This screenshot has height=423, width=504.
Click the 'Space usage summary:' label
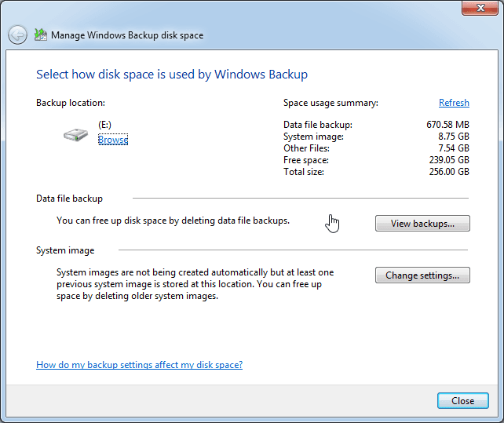tap(331, 103)
